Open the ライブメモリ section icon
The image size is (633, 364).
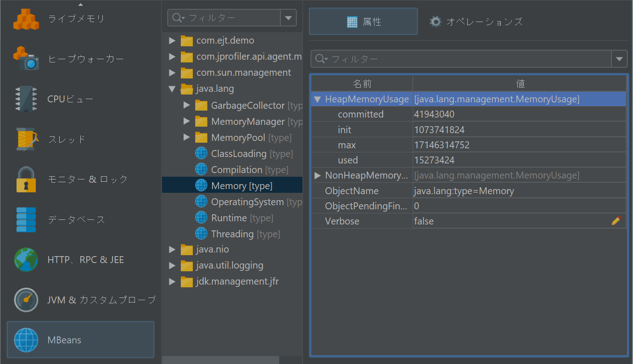[x=26, y=19]
